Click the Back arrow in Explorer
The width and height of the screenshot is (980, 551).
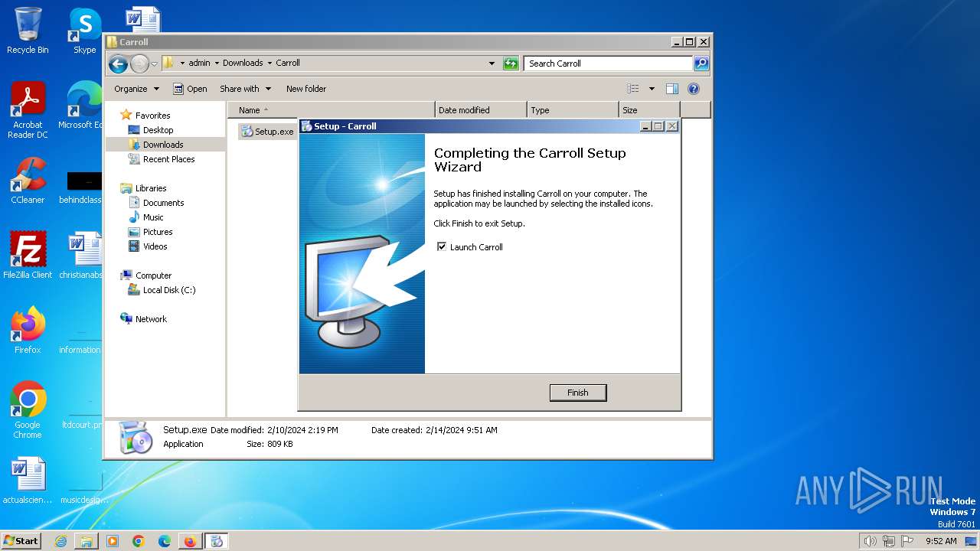point(118,64)
